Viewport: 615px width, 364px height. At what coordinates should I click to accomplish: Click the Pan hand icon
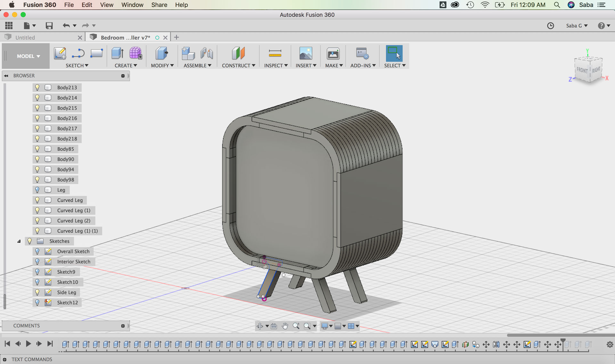(285, 326)
